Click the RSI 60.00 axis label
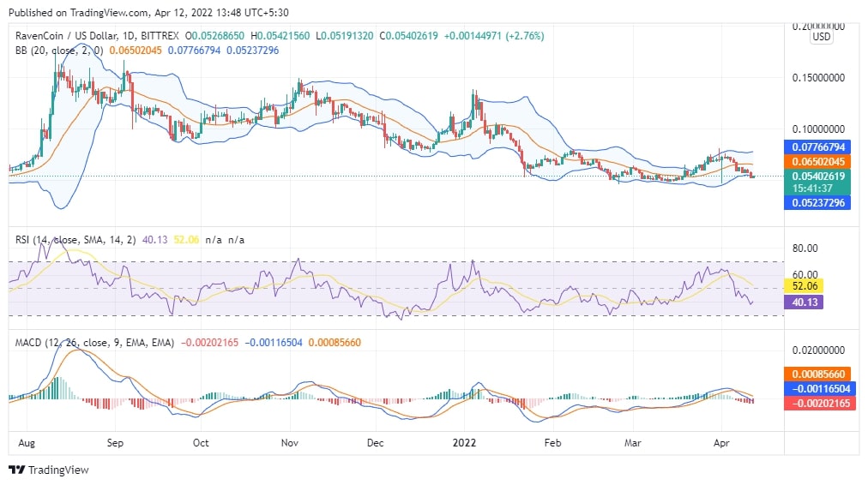 (x=805, y=275)
